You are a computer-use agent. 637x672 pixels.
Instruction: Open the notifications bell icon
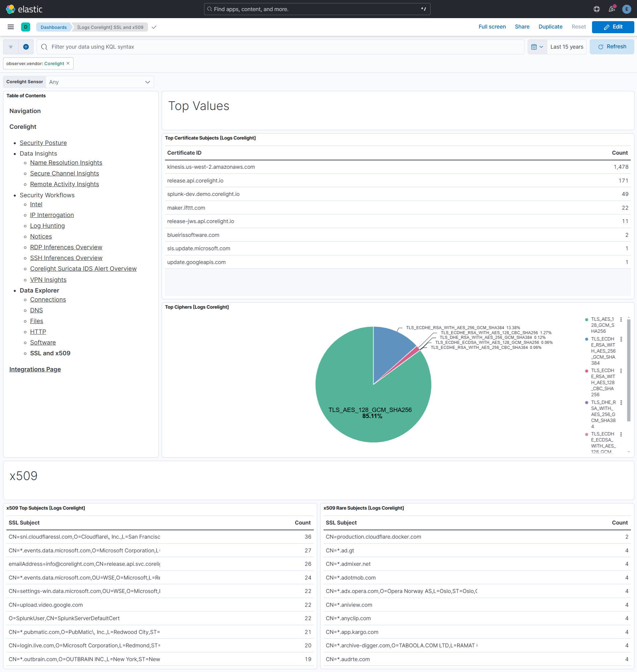pos(612,9)
